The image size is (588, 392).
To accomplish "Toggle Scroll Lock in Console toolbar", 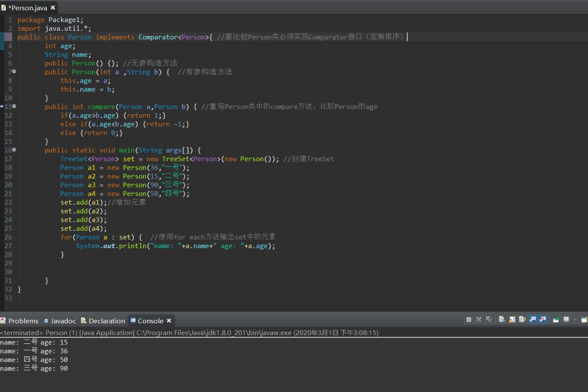I will (x=512, y=320).
